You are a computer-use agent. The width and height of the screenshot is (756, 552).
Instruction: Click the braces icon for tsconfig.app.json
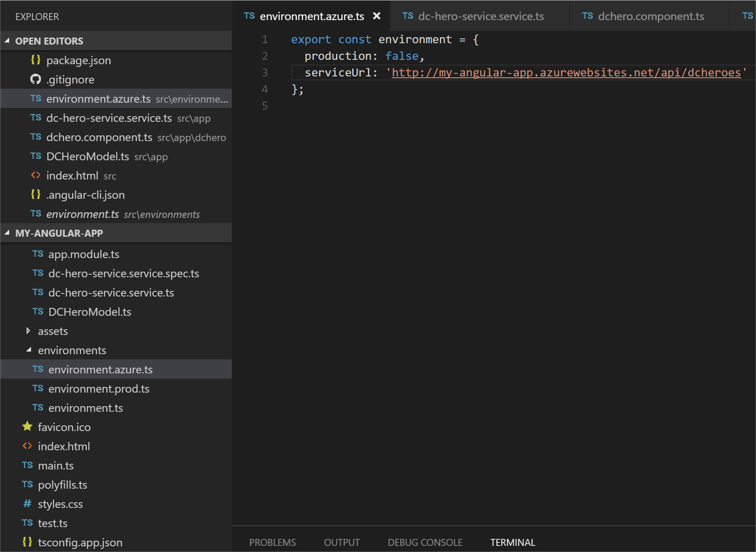[27, 542]
